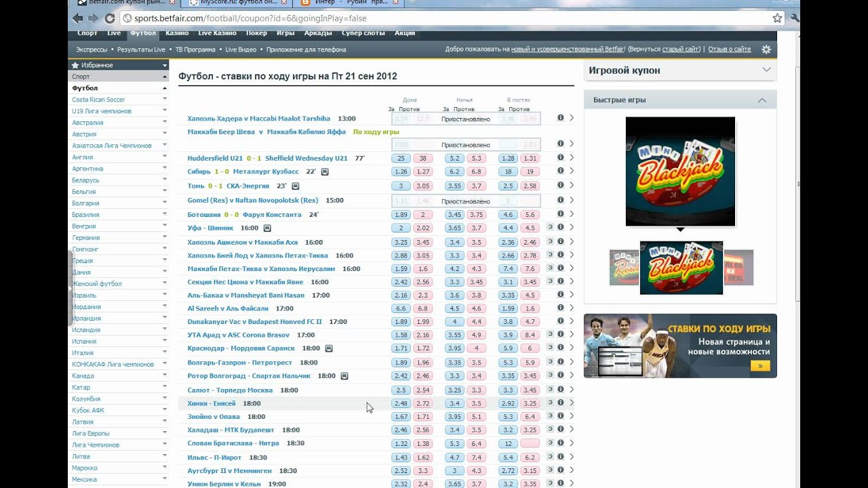
Task: Click the browser forward arrow
Action: (x=94, y=18)
